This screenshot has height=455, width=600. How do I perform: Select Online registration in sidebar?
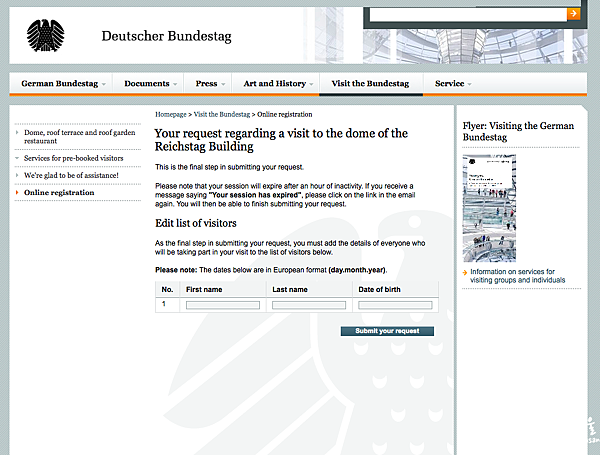pos(59,192)
